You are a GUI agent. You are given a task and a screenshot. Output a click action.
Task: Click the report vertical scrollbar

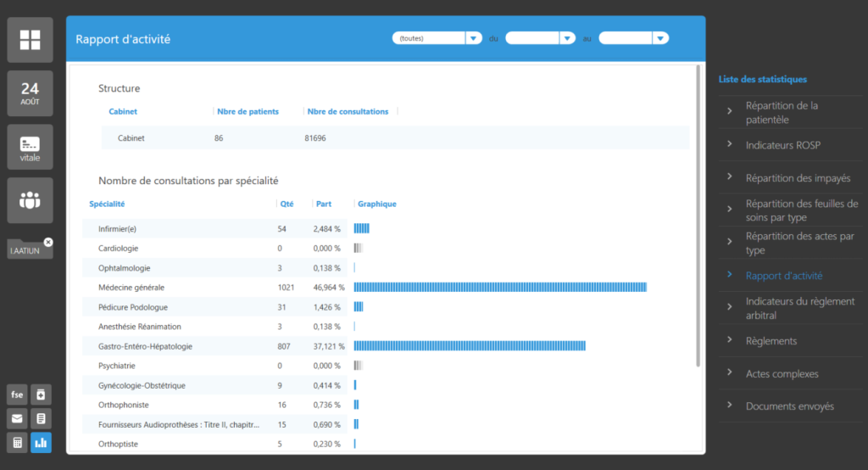pyautogui.click(x=698, y=212)
